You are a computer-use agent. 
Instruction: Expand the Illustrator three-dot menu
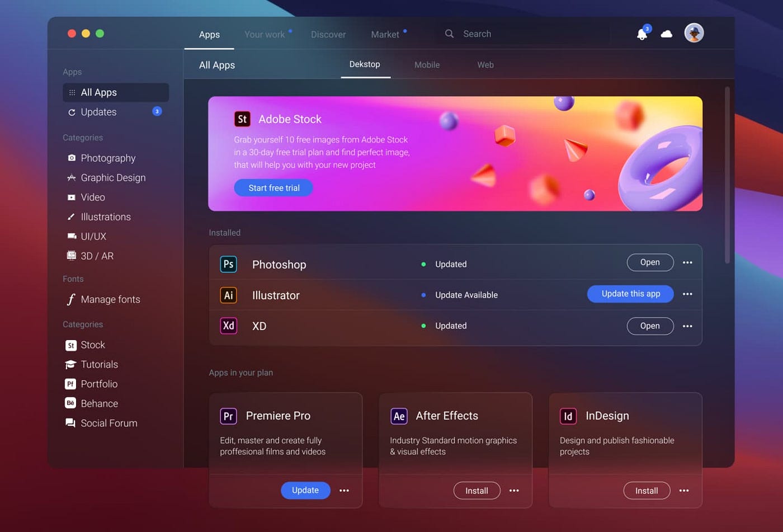687,294
